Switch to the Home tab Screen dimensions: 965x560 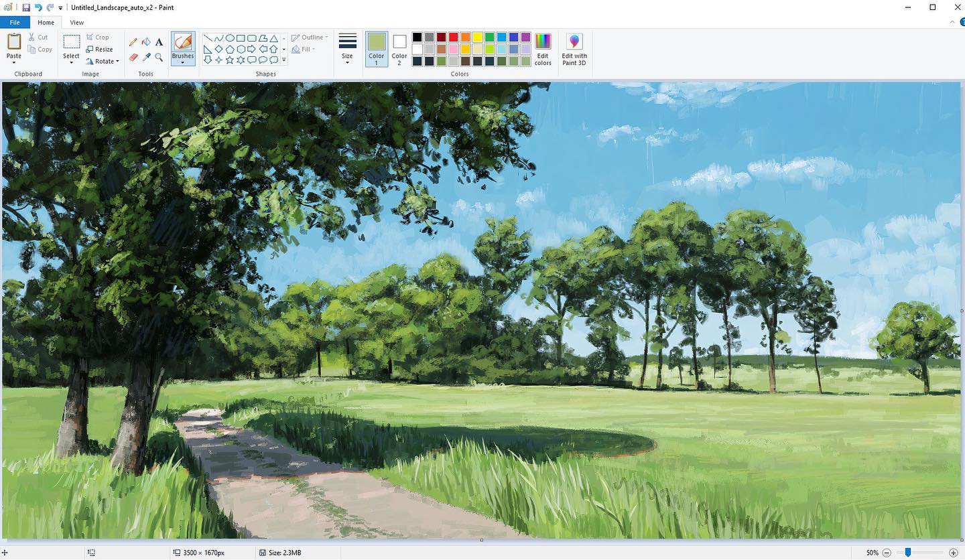46,22
